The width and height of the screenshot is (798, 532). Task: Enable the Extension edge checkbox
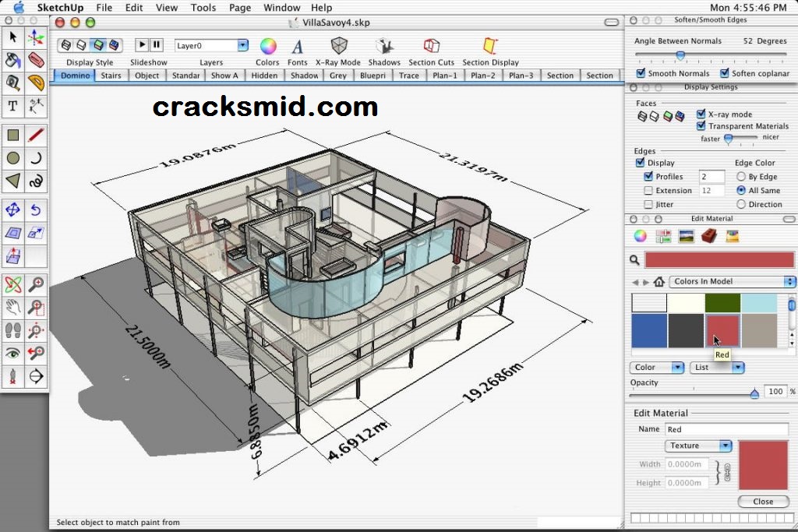click(x=648, y=190)
